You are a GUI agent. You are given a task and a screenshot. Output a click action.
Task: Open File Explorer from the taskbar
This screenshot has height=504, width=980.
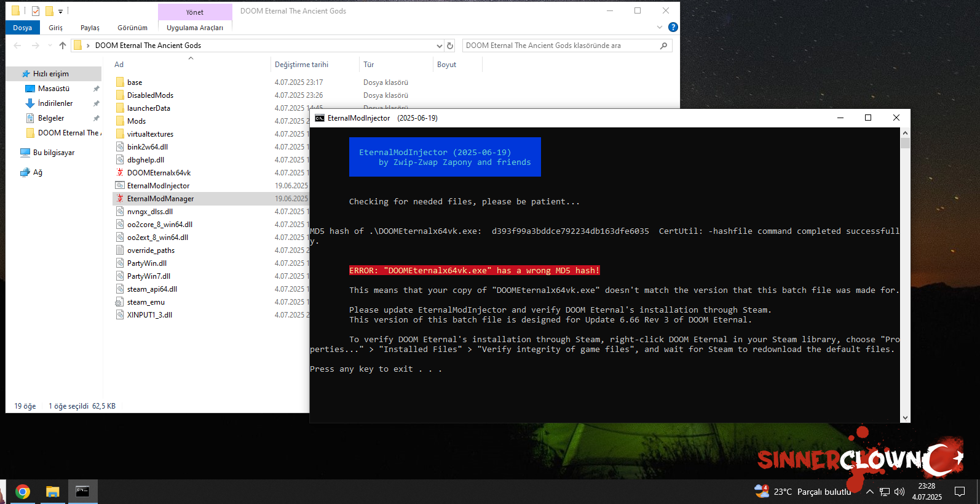pyautogui.click(x=53, y=492)
